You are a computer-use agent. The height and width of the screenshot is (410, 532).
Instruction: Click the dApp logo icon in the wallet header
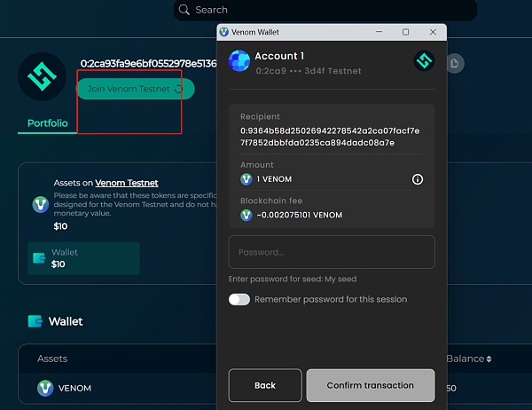pos(424,61)
